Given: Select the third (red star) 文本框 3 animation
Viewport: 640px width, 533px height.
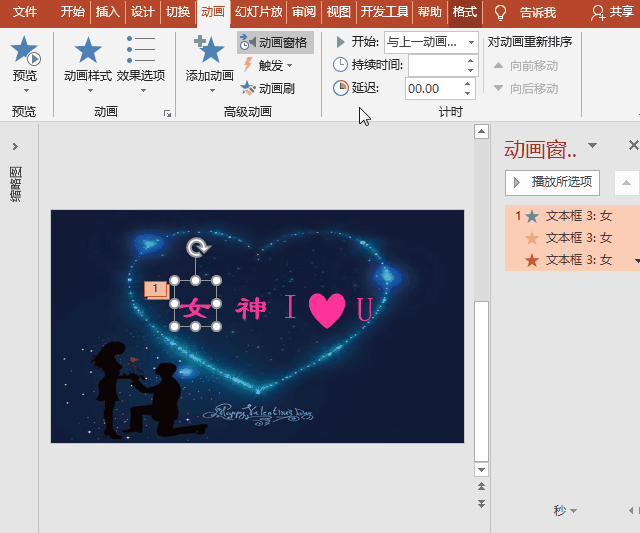Looking at the screenshot, I should pos(572,260).
